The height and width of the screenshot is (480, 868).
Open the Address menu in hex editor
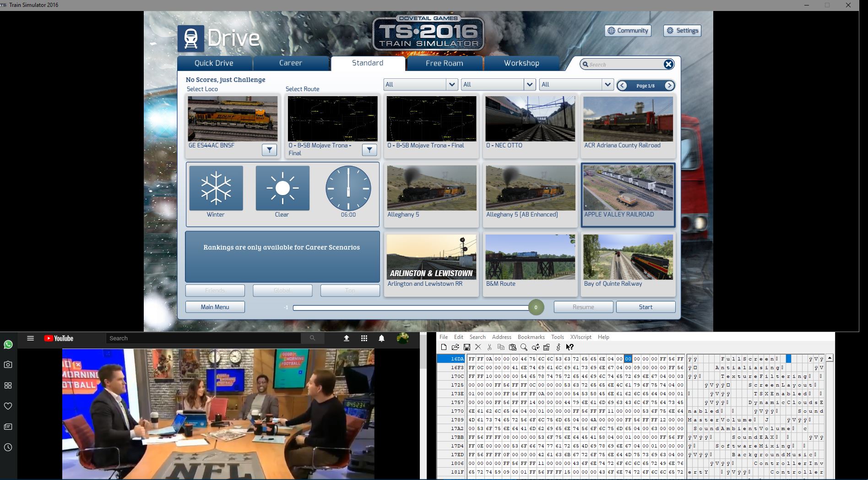coord(501,337)
